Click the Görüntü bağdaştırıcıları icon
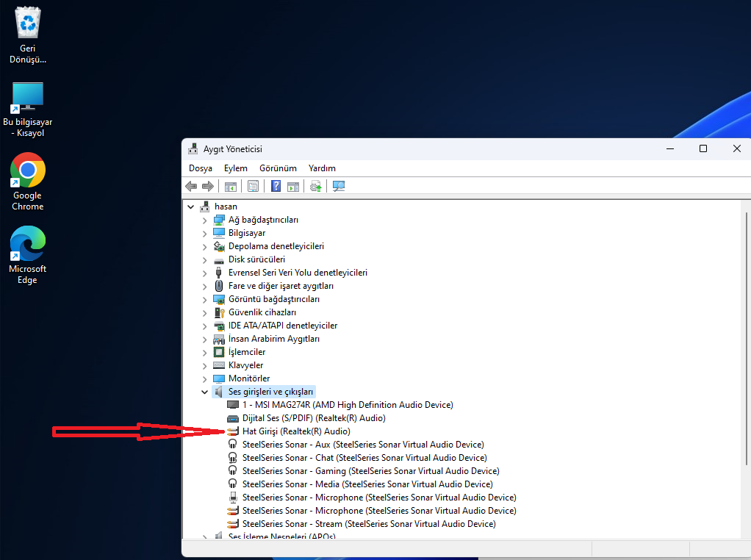 click(x=219, y=299)
